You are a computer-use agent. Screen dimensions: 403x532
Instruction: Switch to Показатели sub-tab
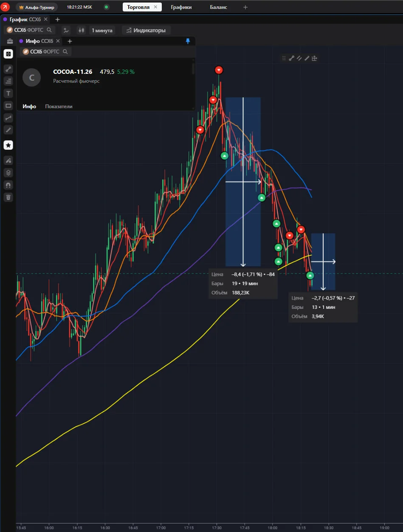[x=59, y=106]
